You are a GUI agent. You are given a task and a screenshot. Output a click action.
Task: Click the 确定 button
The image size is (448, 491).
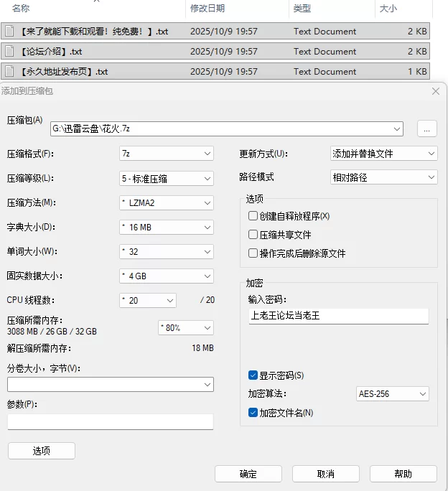248,474
